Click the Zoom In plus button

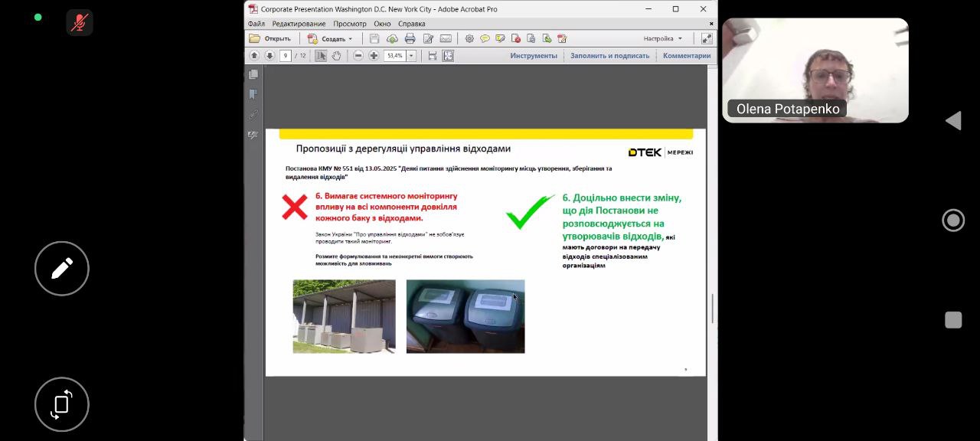pos(374,56)
